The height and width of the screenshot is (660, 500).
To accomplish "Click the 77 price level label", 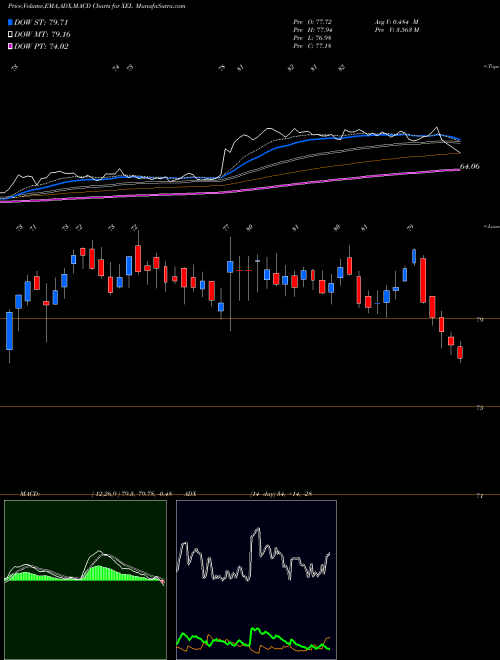I will [x=480, y=496].
